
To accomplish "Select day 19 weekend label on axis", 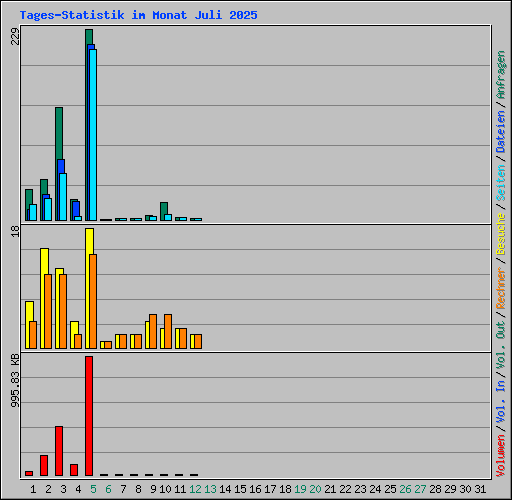I will coord(300,489).
